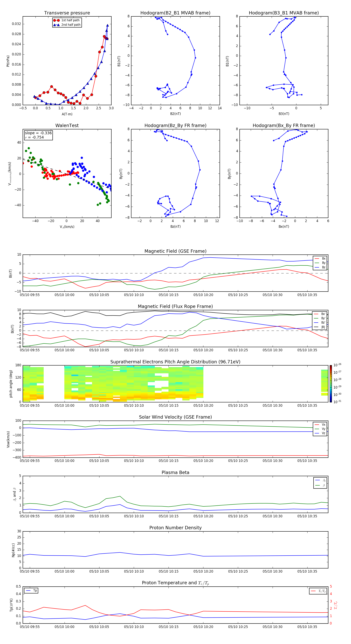This screenshot has height=644, width=351.
Task: Click the 'Plasma Beta' title
Action: (175, 472)
